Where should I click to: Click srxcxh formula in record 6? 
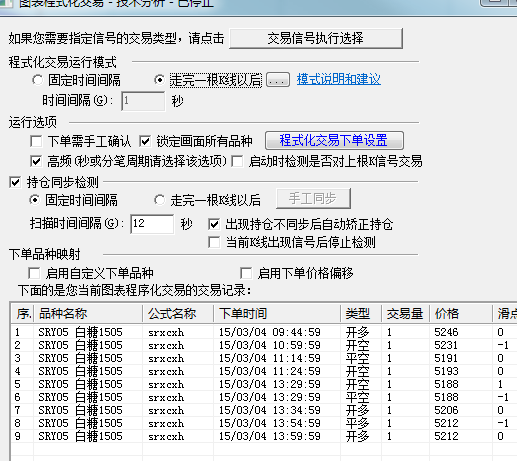(166, 397)
